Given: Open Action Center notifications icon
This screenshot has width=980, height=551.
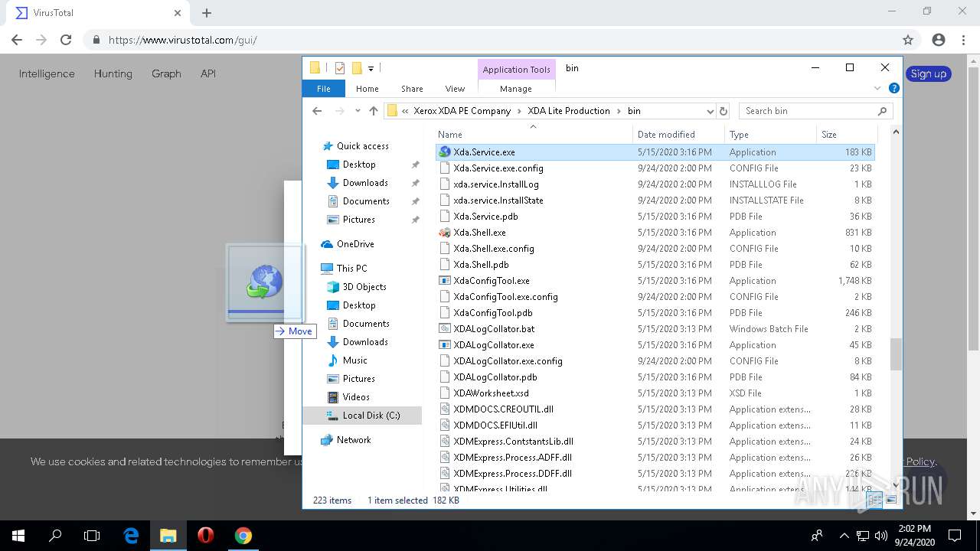Looking at the screenshot, I should tap(955, 536).
